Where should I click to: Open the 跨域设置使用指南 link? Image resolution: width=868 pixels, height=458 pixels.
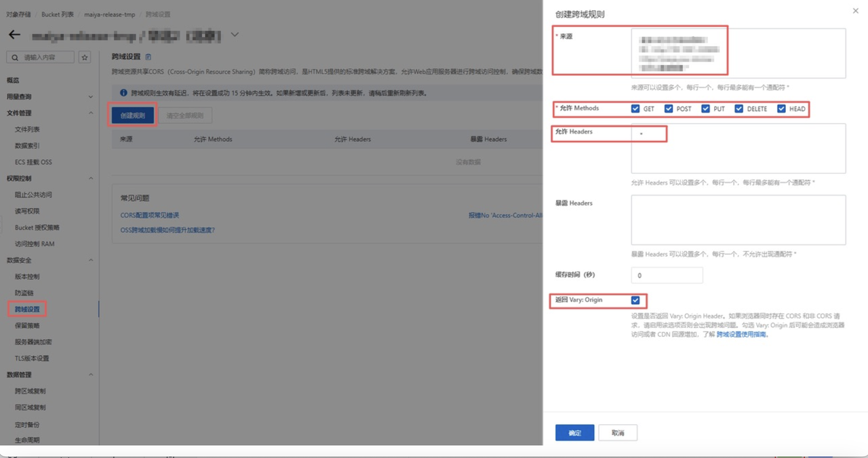coord(742,335)
